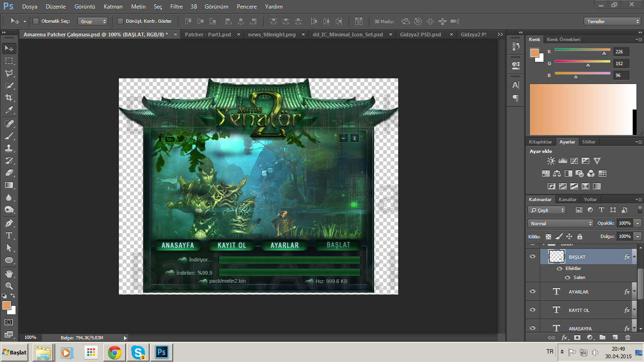Open the Temeller workspace dropdown
Screen dimensions: 644x362
tap(612, 21)
